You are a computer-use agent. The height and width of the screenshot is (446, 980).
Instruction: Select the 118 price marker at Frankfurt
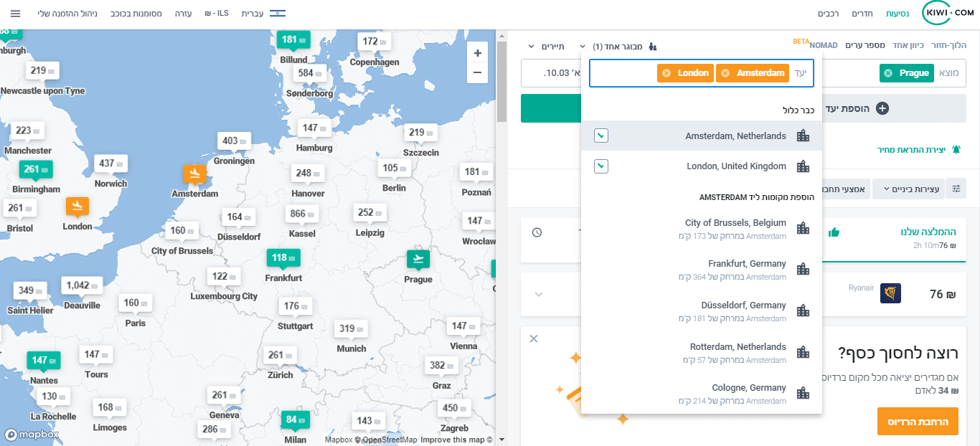coord(283,257)
